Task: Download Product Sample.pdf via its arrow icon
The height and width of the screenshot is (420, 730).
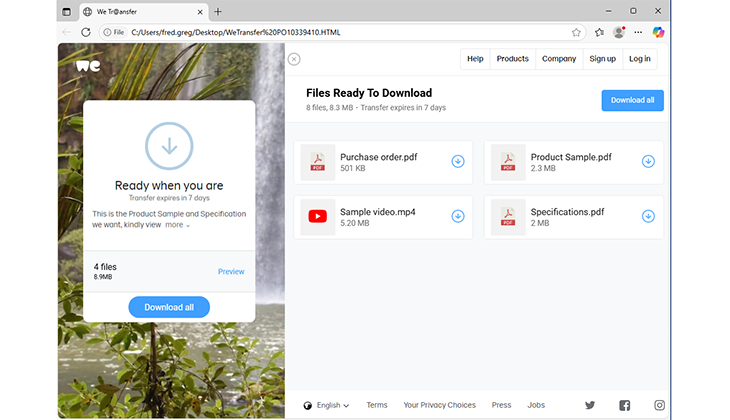Action: 648,161
